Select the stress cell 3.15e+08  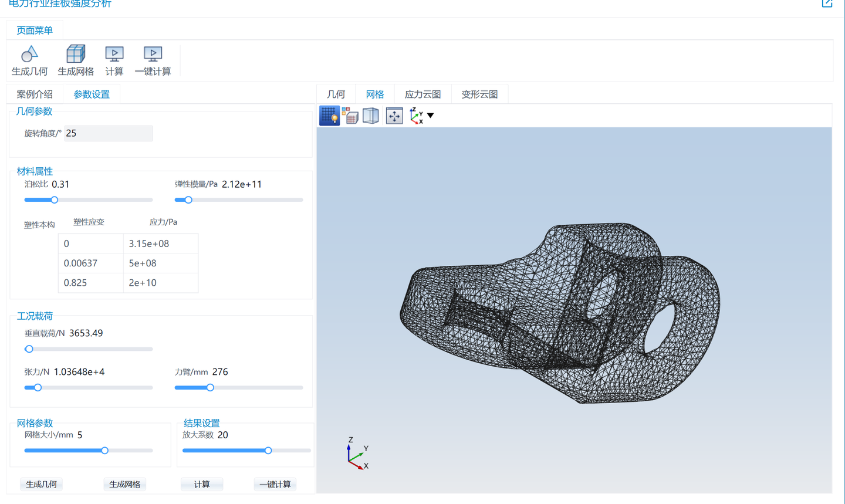pyautogui.click(x=161, y=243)
